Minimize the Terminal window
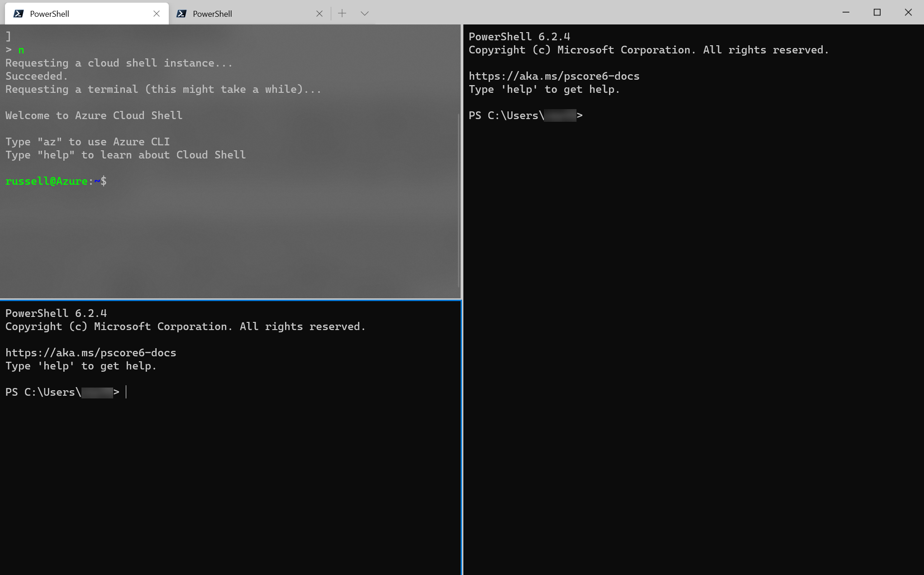924x575 pixels. point(846,13)
